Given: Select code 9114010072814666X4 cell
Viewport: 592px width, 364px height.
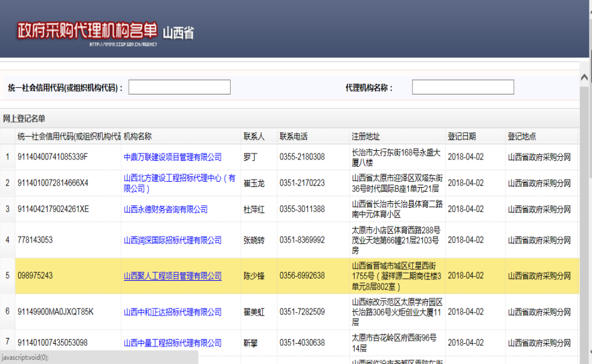Looking at the screenshot, I should click(x=53, y=183).
